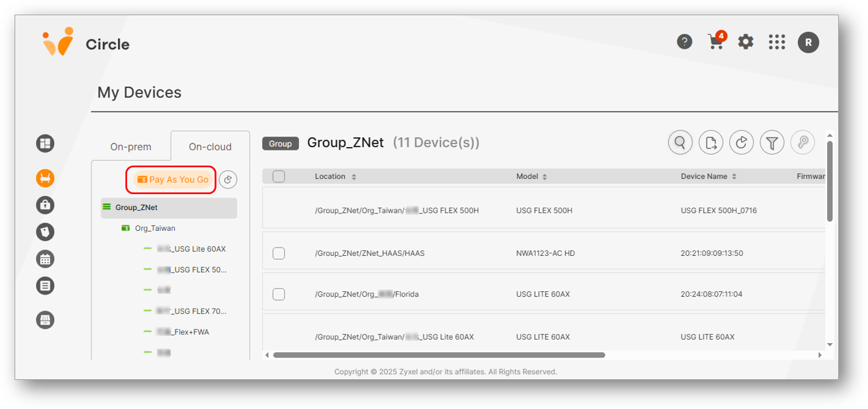This screenshot has height=409, width=868.
Task: Open the shopping cart with 4 items
Action: click(716, 41)
